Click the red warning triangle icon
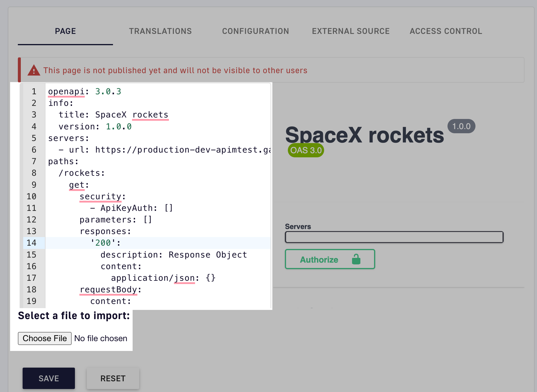Screen dimensions: 537x392 point(34,70)
